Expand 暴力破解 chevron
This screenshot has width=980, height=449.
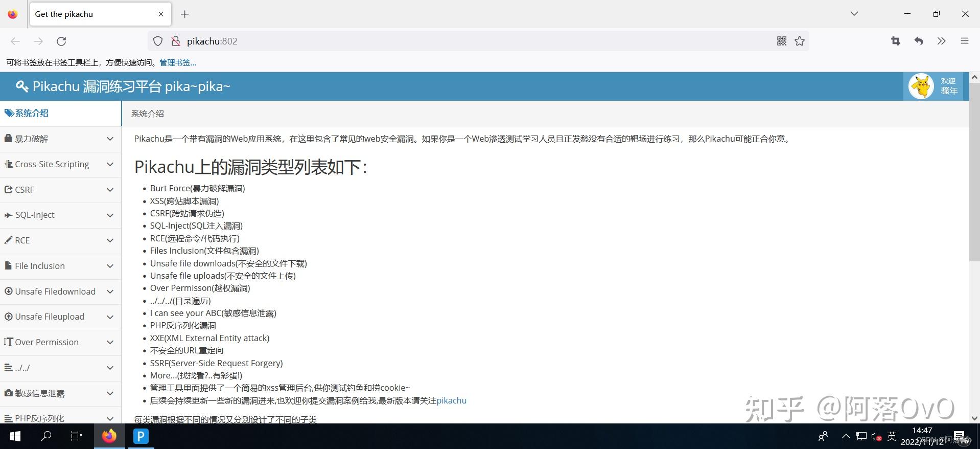pyautogui.click(x=110, y=139)
